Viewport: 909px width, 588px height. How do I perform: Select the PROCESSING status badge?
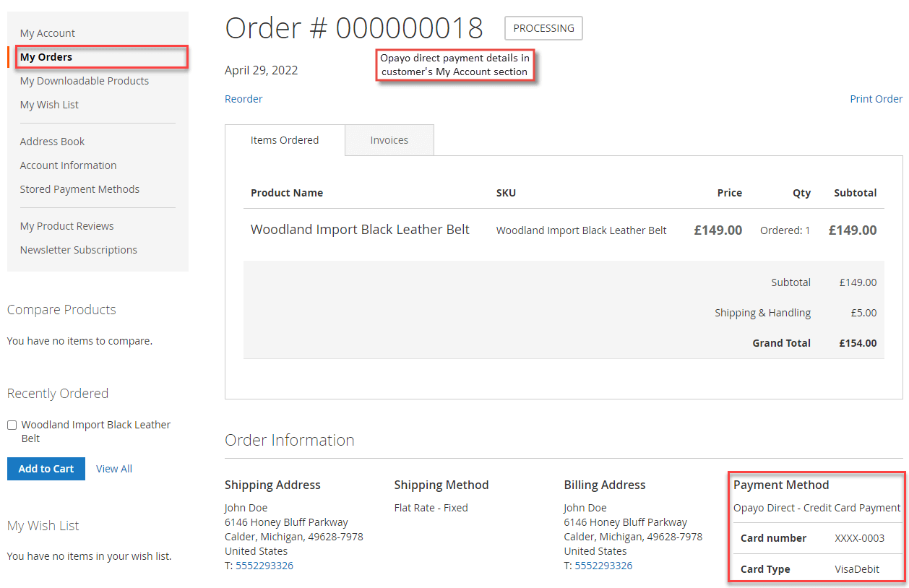[x=543, y=28]
